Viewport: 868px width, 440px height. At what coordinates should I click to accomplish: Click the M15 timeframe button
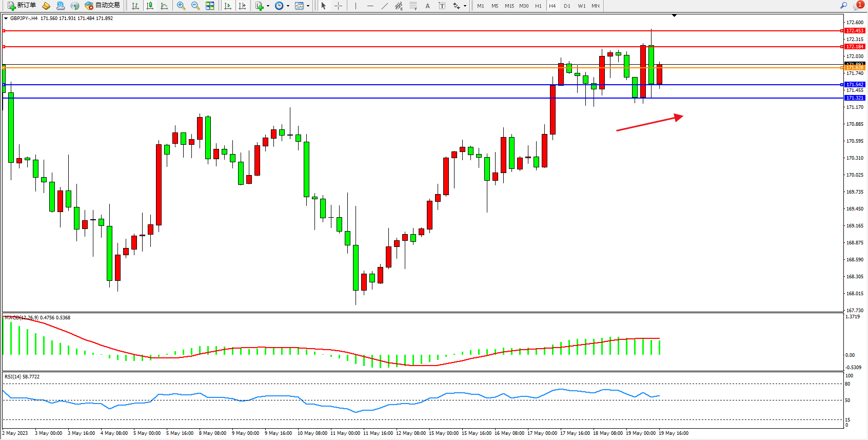pyautogui.click(x=509, y=6)
